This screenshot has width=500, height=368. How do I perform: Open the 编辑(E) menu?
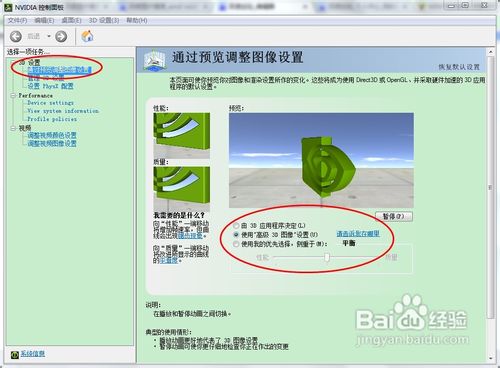[44, 20]
